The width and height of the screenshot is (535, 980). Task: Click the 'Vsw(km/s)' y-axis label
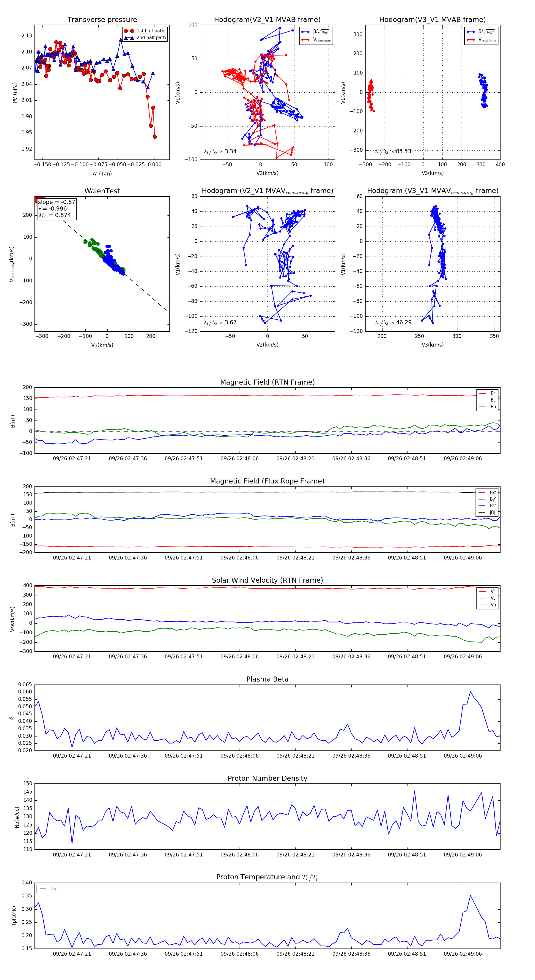12,619
